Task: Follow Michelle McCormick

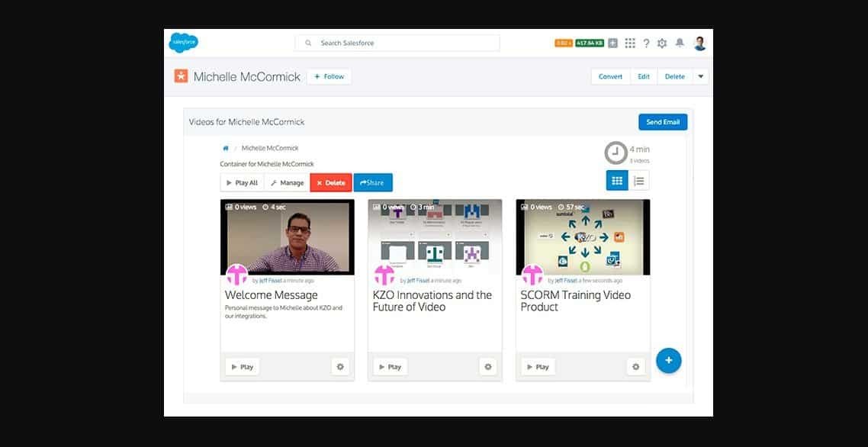Action: click(x=329, y=76)
